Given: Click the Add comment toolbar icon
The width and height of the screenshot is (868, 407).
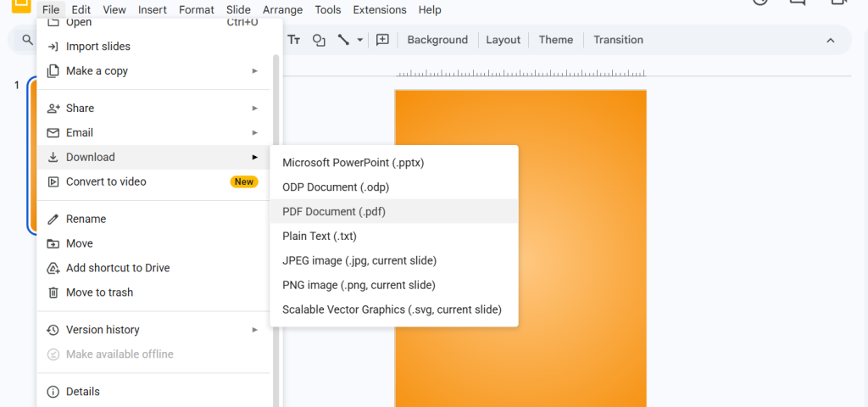Looking at the screenshot, I should 382,40.
